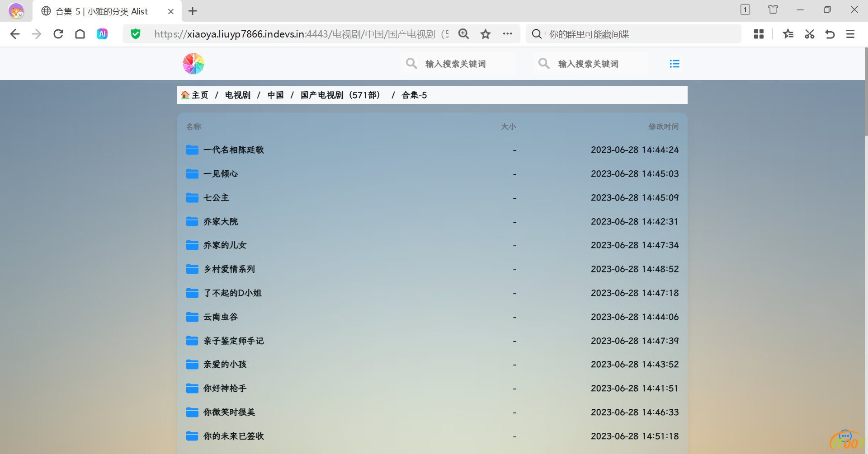868x454 pixels.
Task: Open the 云南虫谷 folder
Action: pos(220,317)
